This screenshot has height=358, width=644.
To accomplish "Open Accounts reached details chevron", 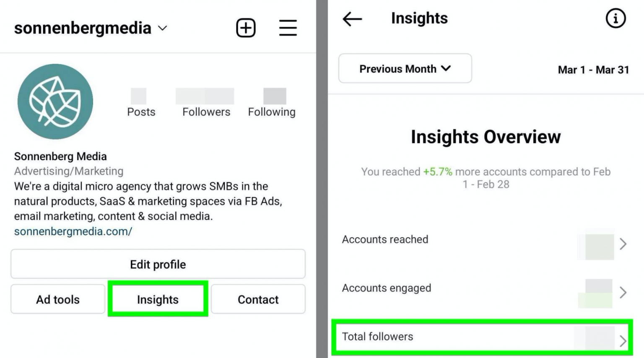I will 623,244.
